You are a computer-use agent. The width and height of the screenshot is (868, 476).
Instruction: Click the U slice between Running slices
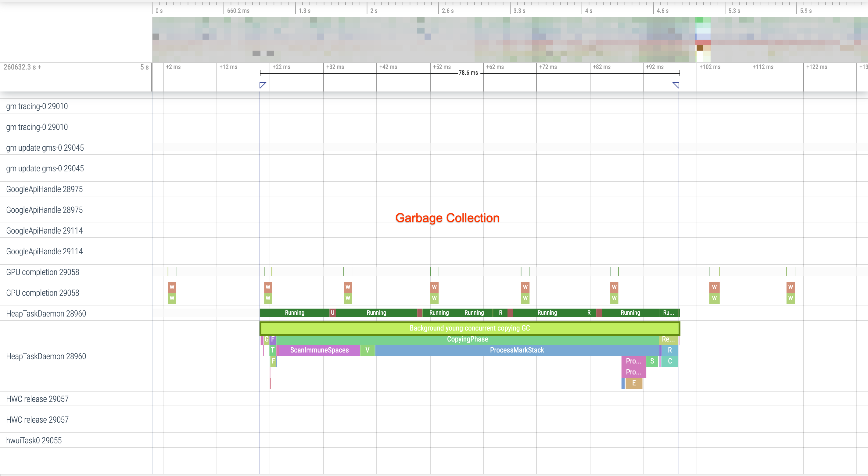(x=332, y=313)
